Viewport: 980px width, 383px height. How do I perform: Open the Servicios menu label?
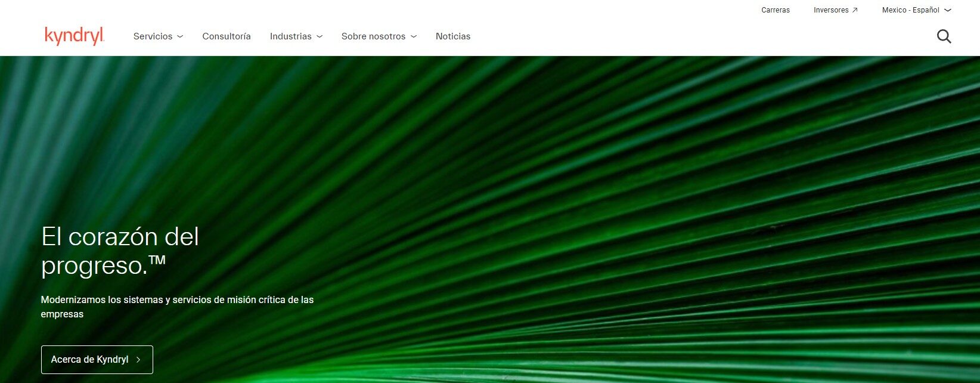[x=153, y=36]
